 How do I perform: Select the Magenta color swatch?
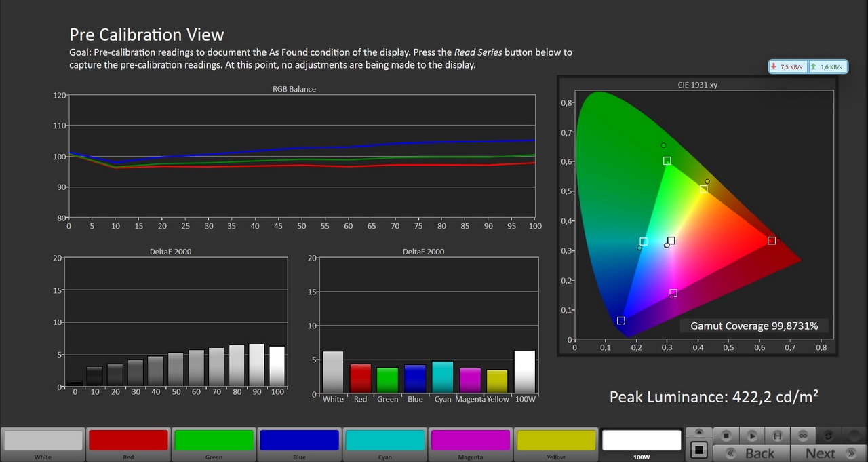pyautogui.click(x=470, y=440)
